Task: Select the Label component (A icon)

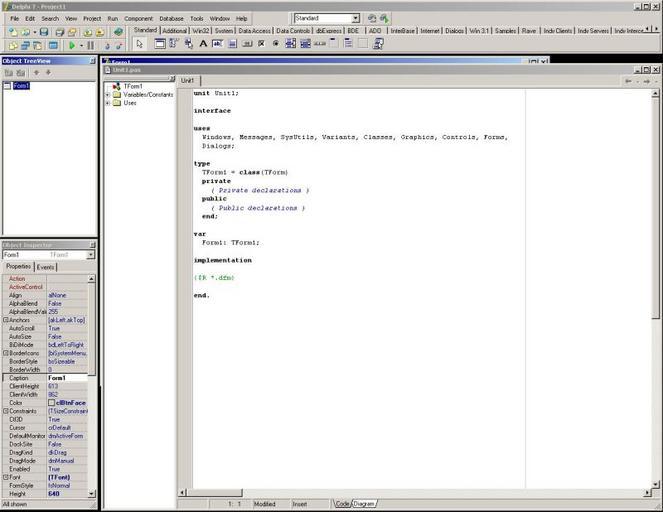Action: tap(203, 44)
